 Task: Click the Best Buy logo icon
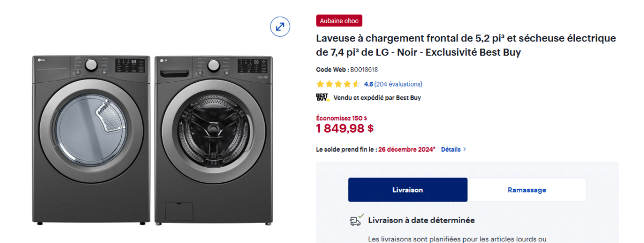coord(322,98)
